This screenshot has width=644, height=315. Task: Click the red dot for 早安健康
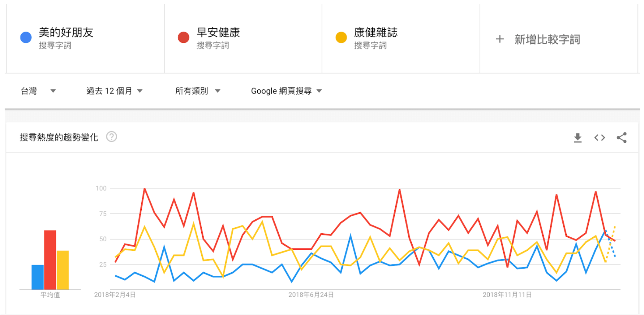pyautogui.click(x=183, y=37)
